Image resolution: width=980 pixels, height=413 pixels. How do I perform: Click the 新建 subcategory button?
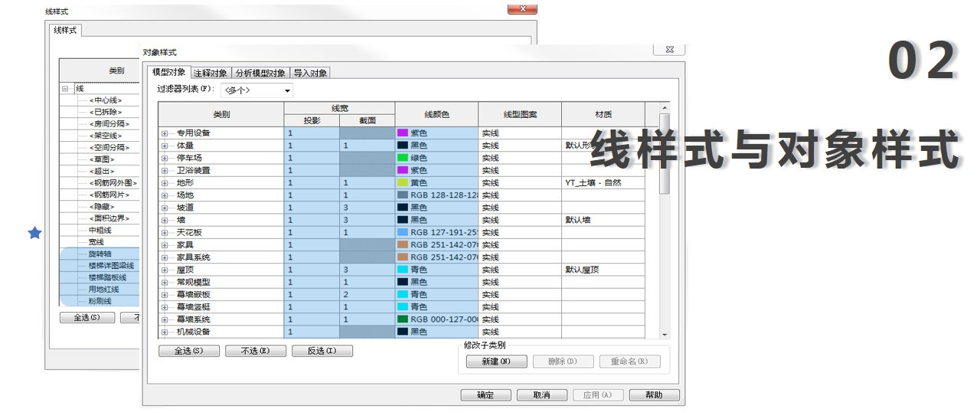click(x=495, y=362)
